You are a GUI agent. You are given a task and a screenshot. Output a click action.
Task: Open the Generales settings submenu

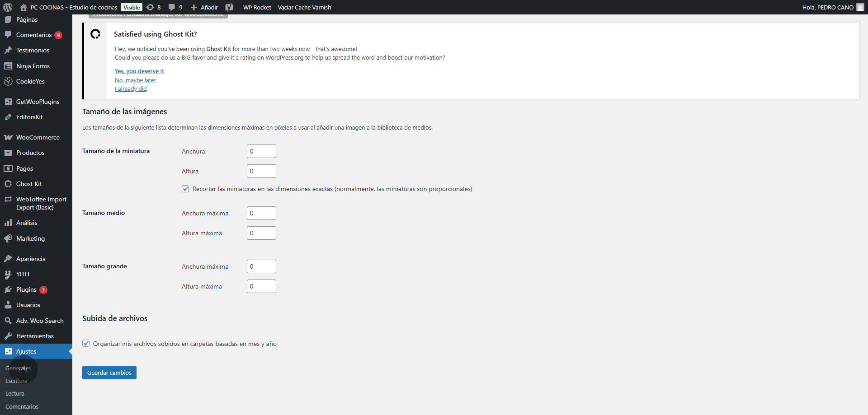18,368
